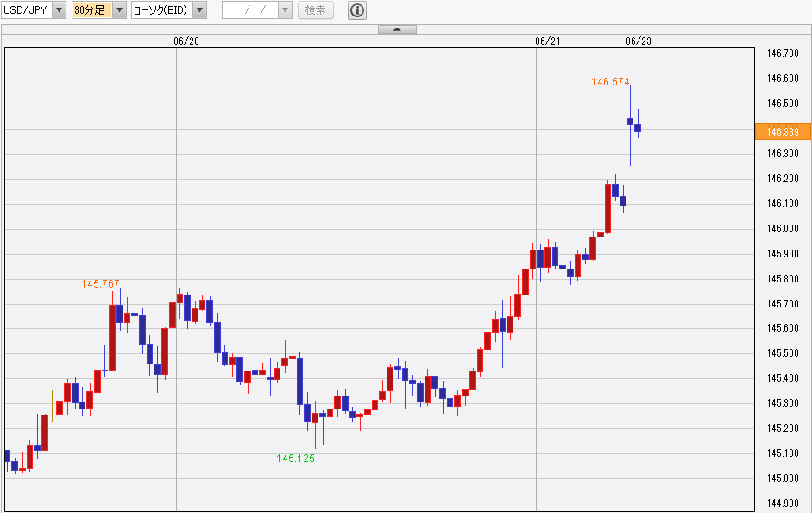Image resolution: width=812 pixels, height=513 pixels.
Task: Click into the date input field
Action: [x=250, y=9]
